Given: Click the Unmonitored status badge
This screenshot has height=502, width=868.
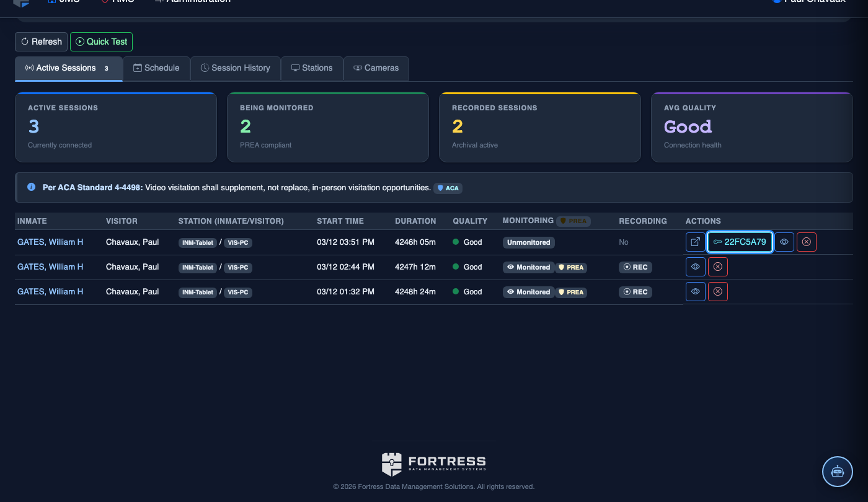Looking at the screenshot, I should click(x=529, y=242).
